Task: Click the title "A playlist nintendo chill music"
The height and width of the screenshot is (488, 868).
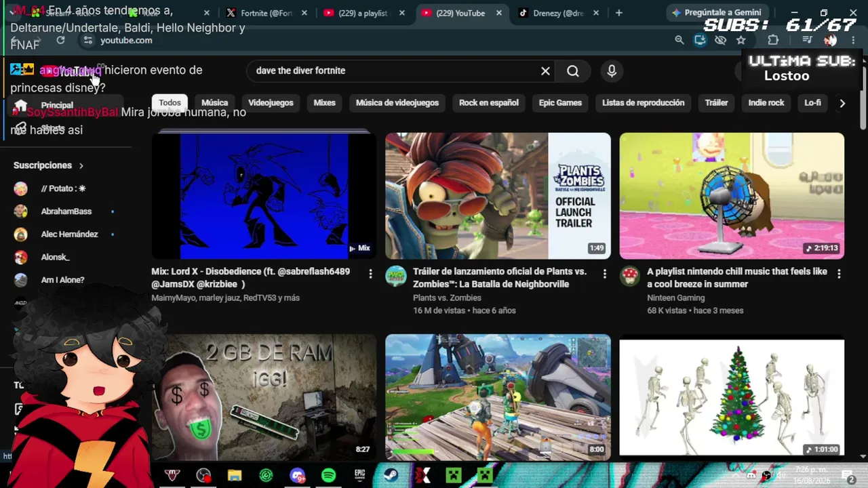Action: pyautogui.click(x=737, y=278)
